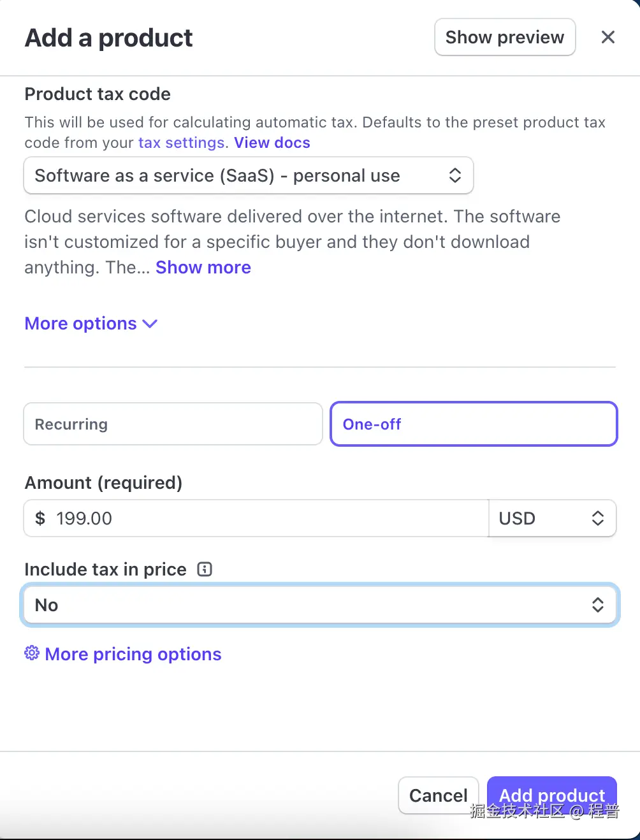Image resolution: width=640 pixels, height=840 pixels.
Task: Click the currency selector arrows icon
Action: point(597,518)
